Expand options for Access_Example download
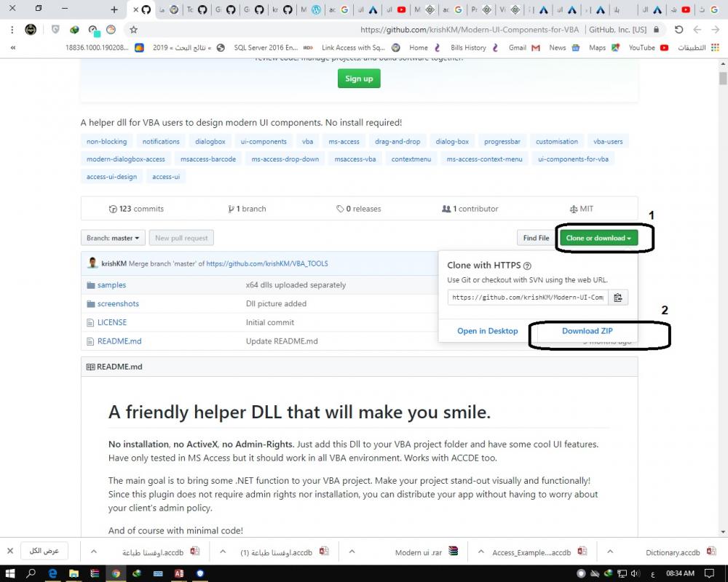The height and width of the screenshot is (582, 728). point(481,551)
